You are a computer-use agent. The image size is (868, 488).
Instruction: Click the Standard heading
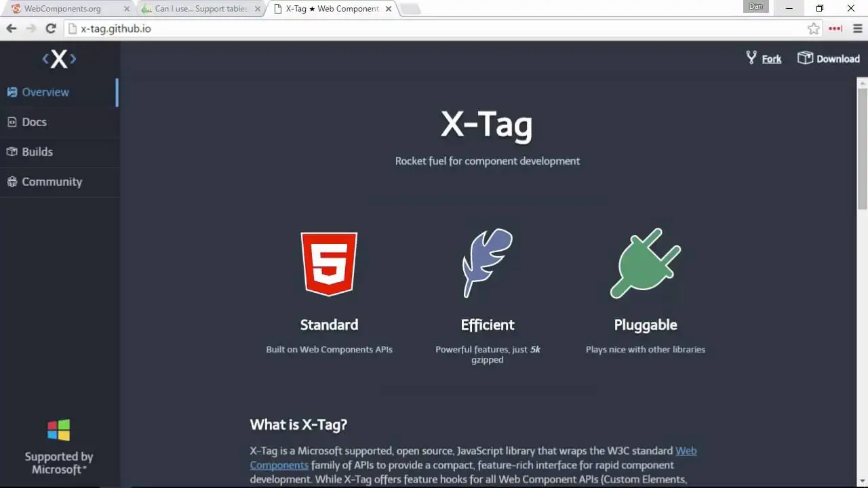pos(329,325)
